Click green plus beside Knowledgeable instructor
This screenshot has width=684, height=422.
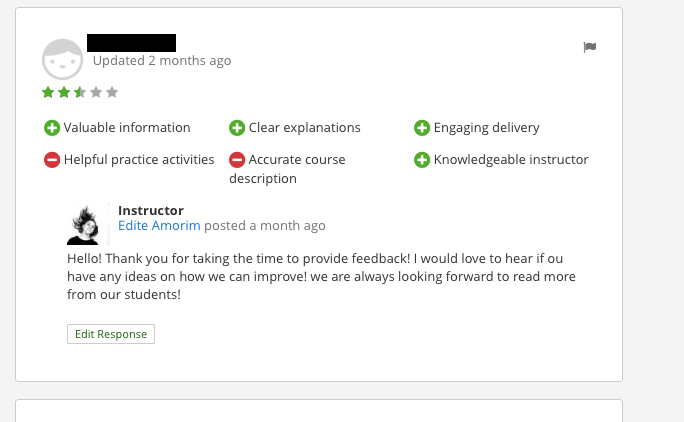pyautogui.click(x=422, y=160)
